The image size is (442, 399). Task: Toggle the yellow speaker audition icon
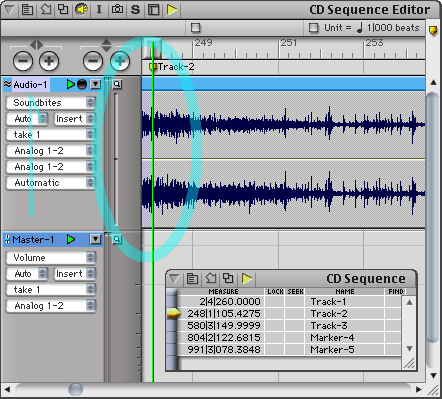pos(81,9)
